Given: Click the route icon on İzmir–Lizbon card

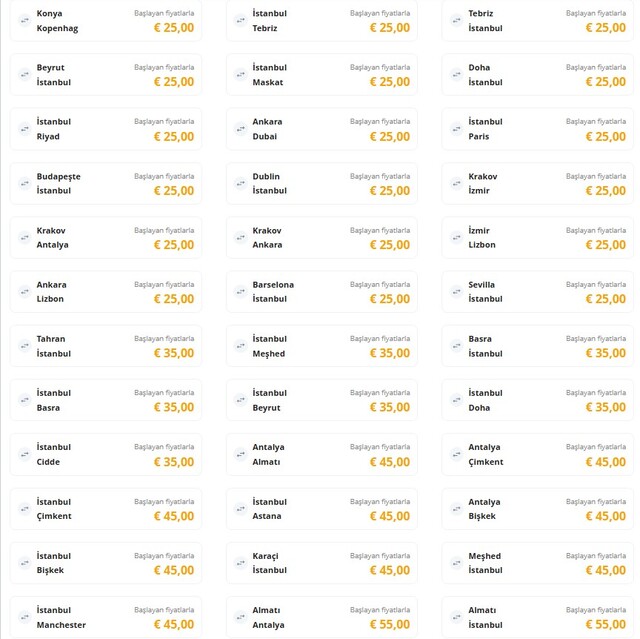Looking at the screenshot, I should pos(456,237).
